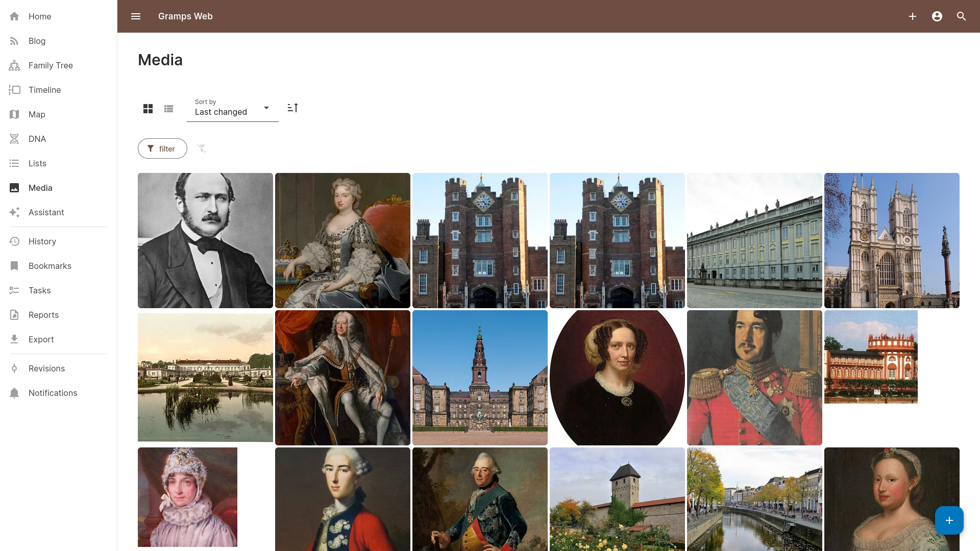
Task: Click the Map icon in sidebar
Action: 14,114
